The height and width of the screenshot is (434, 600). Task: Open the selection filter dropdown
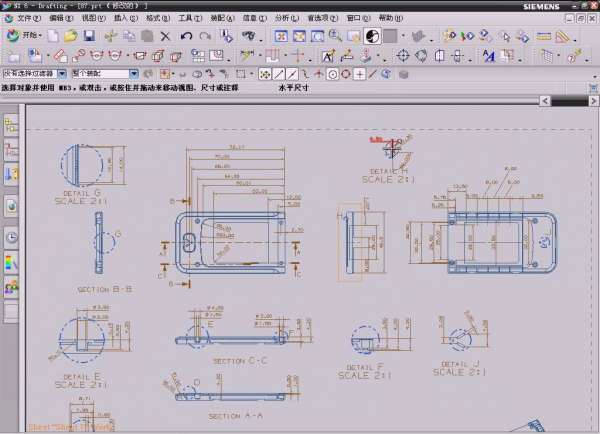coord(62,73)
